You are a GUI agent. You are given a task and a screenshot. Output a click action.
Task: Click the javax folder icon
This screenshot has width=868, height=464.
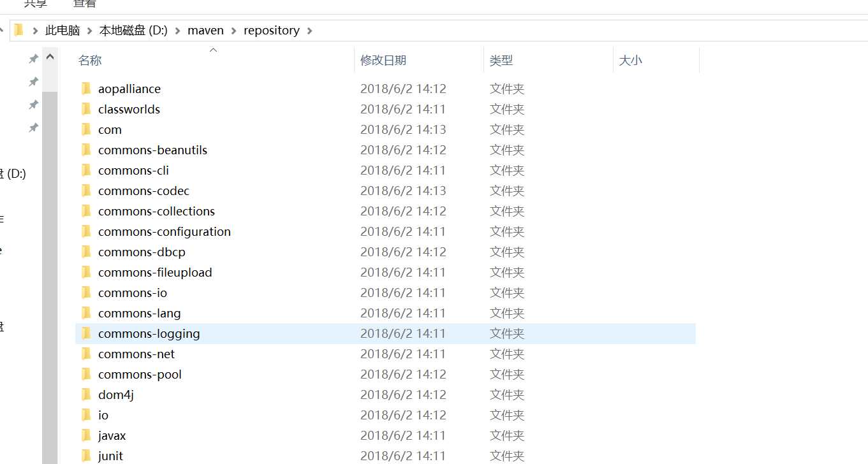point(87,435)
